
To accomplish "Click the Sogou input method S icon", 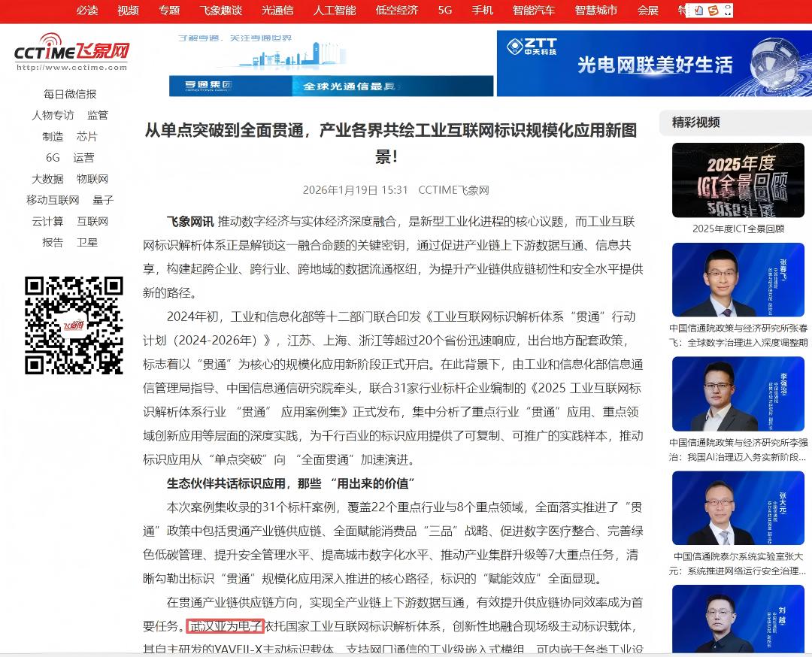I will coord(713,11).
